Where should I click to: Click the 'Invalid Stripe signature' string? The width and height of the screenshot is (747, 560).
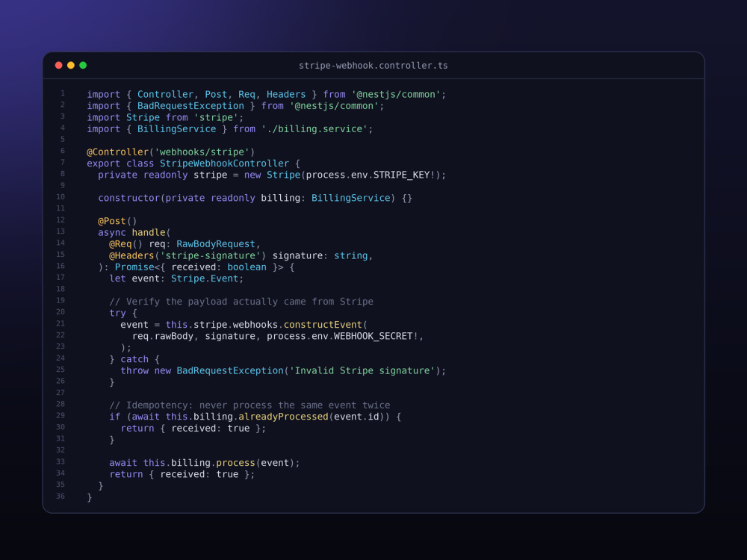coord(362,370)
